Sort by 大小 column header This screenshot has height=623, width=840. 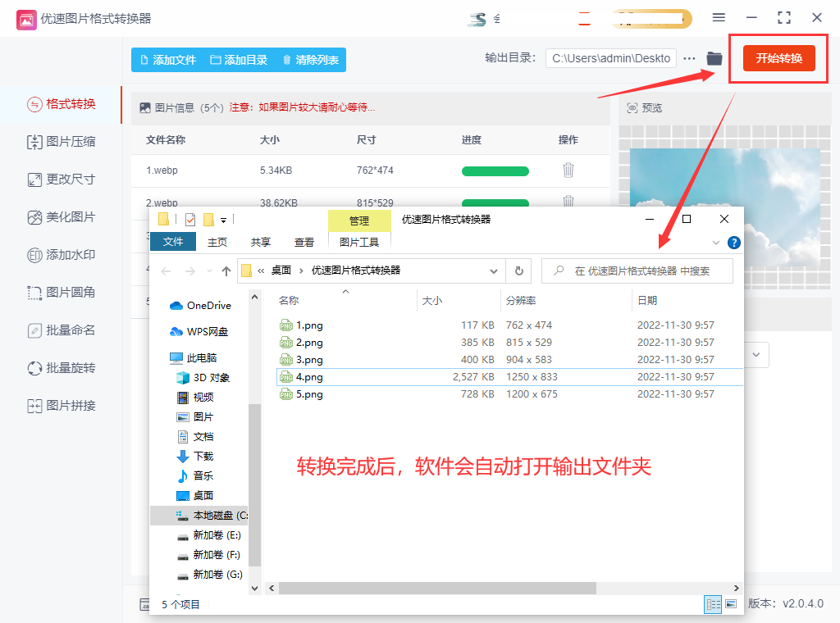(431, 301)
